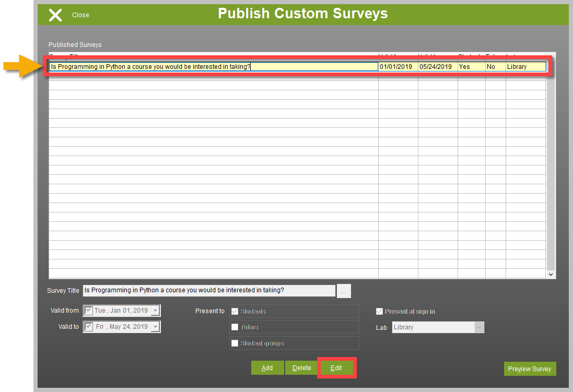Click the Delete button
Image resolution: width=573 pixels, height=392 pixels.
pyautogui.click(x=301, y=368)
